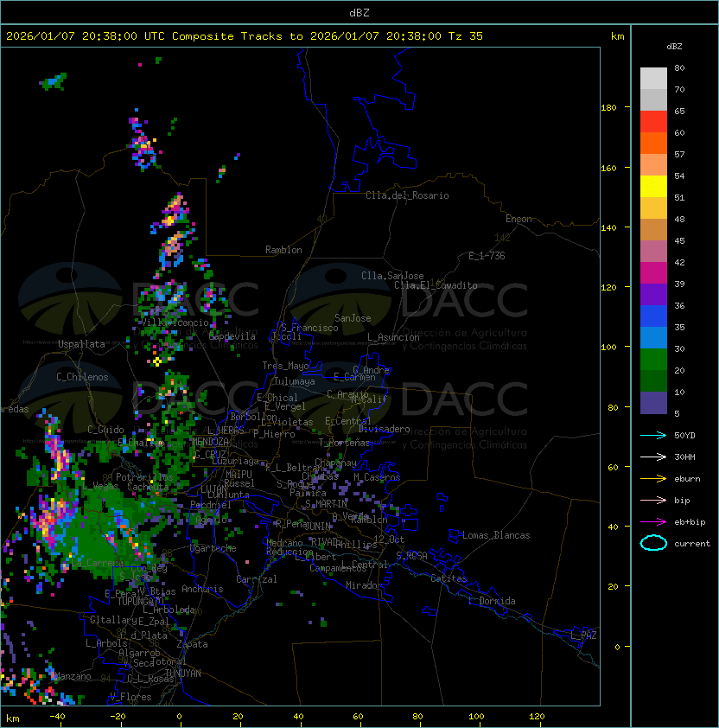Click the '-20' tick on horizontal axis
This screenshot has height=728, width=719.
pyautogui.click(x=118, y=717)
